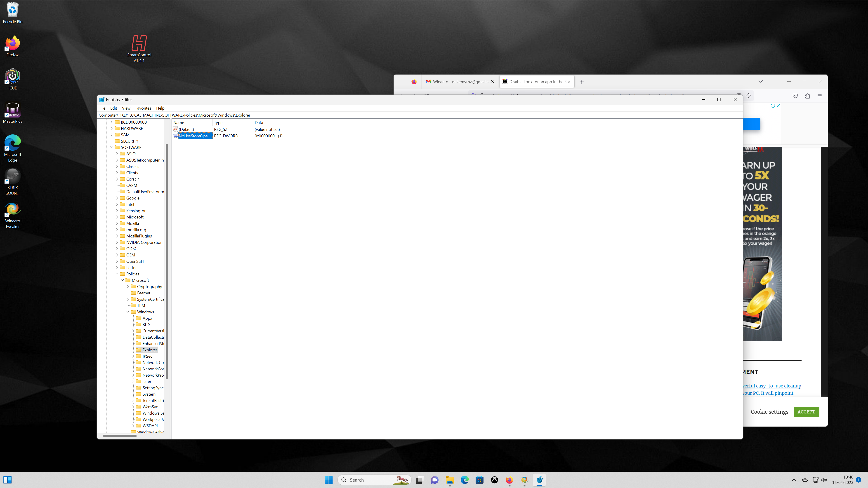Click the Type column header
The height and width of the screenshot is (488, 868).
click(233, 123)
